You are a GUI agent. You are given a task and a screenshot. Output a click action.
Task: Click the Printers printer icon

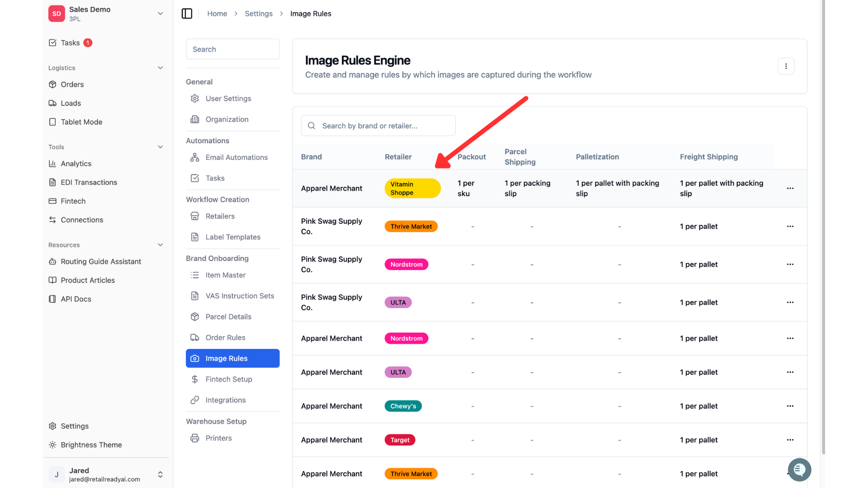coord(195,438)
